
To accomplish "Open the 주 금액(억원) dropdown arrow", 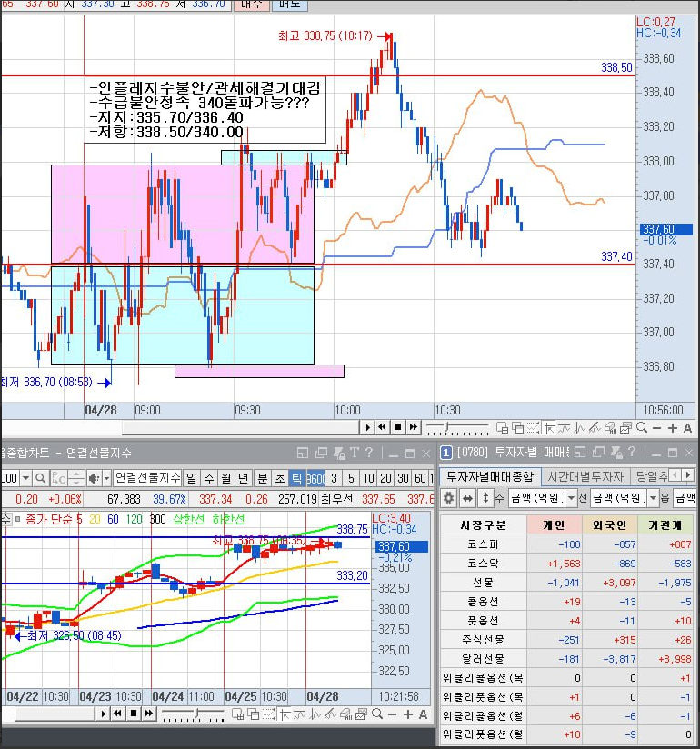I will 571,498.
